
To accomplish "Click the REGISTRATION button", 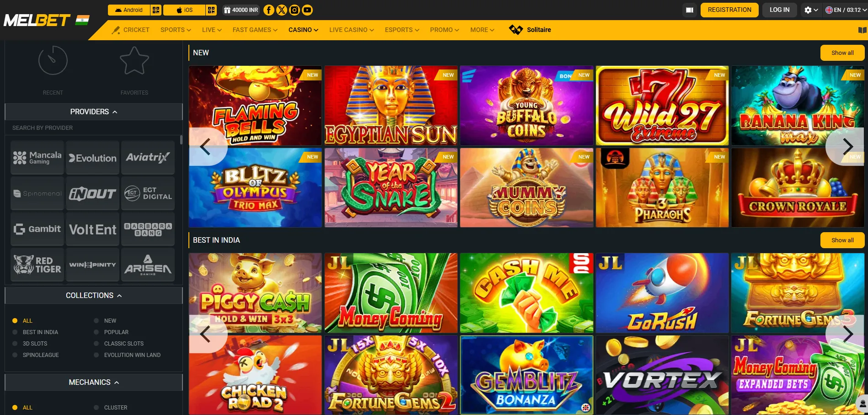I will coord(729,10).
